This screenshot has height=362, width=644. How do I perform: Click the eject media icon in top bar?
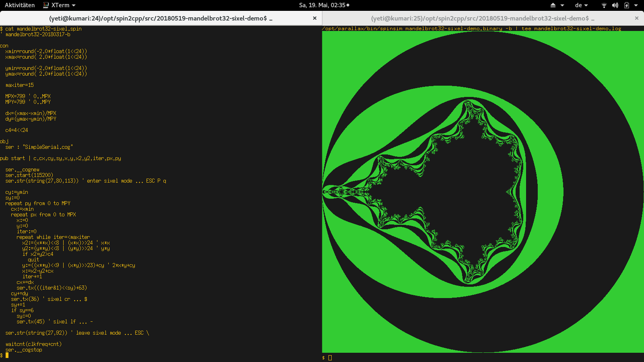pyautogui.click(x=553, y=5)
